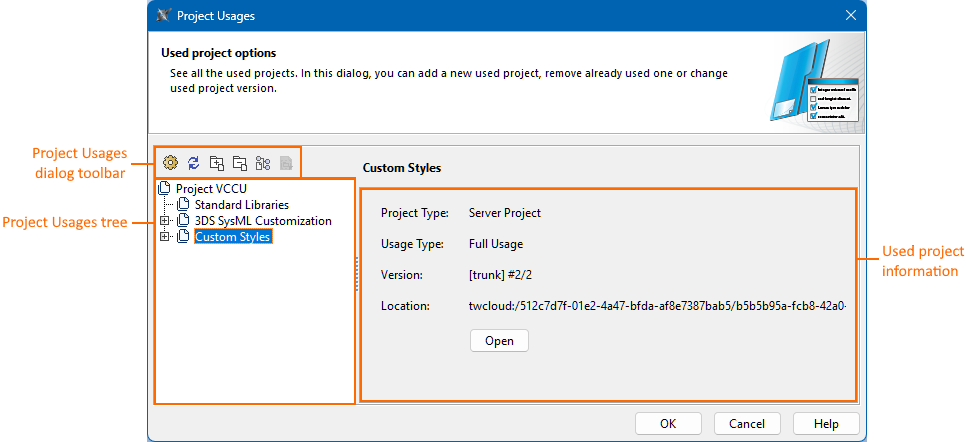967x442 pixels.
Task: Click the application logo in the title bar
Action: (x=164, y=15)
